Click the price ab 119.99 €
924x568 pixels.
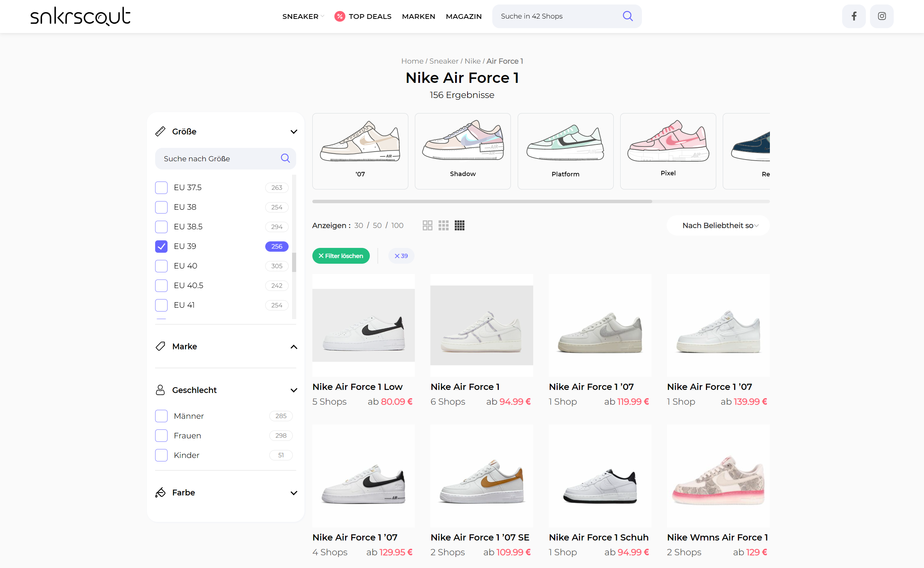tap(626, 402)
